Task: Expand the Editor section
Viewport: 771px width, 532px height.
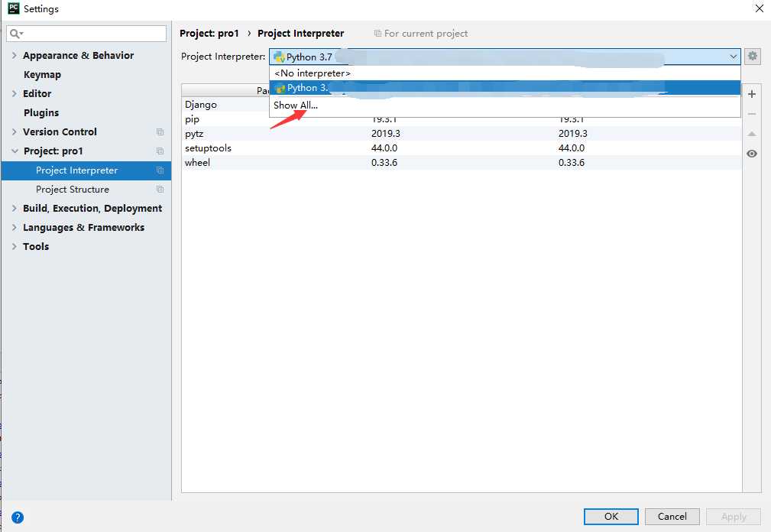Action: [x=15, y=93]
